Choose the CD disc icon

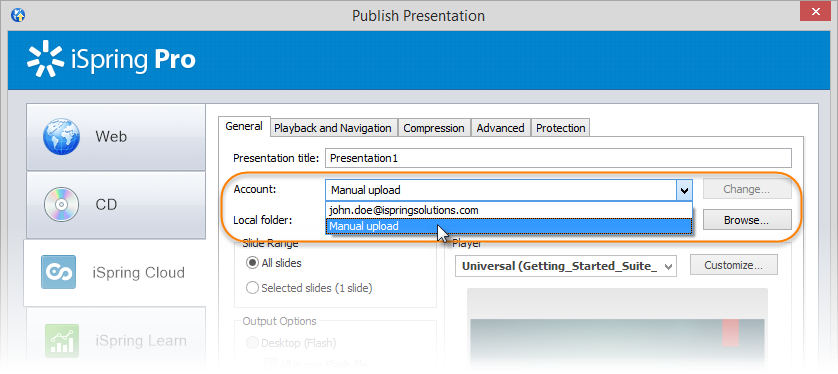[x=61, y=205]
